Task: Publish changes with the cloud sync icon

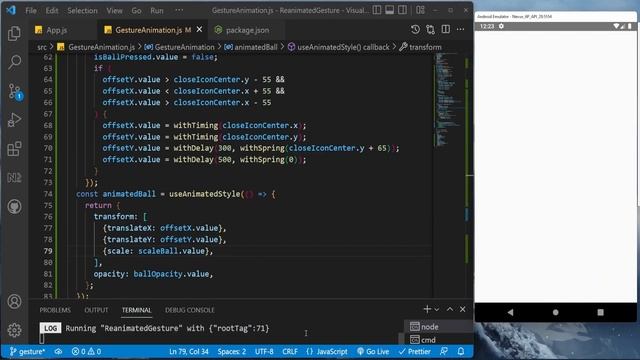Action: 58,351
